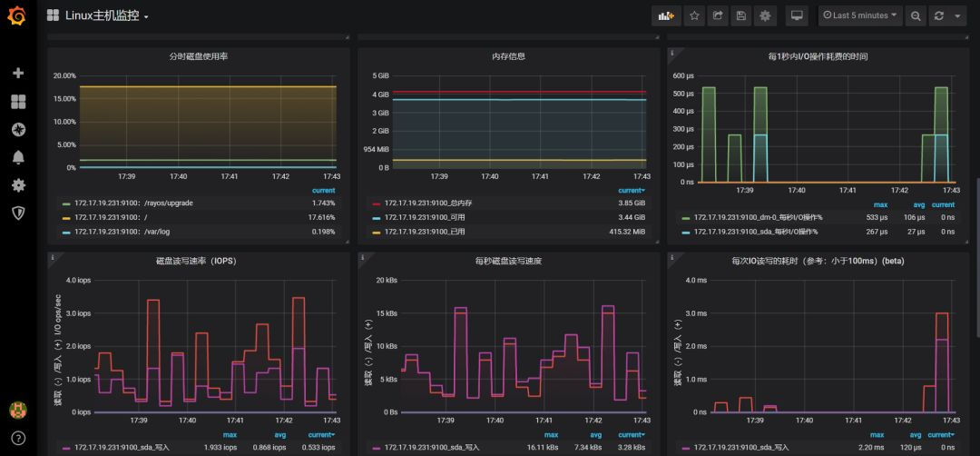The image size is (980, 456).
Task: Sort IO latency legend by current
Action: [x=941, y=435]
